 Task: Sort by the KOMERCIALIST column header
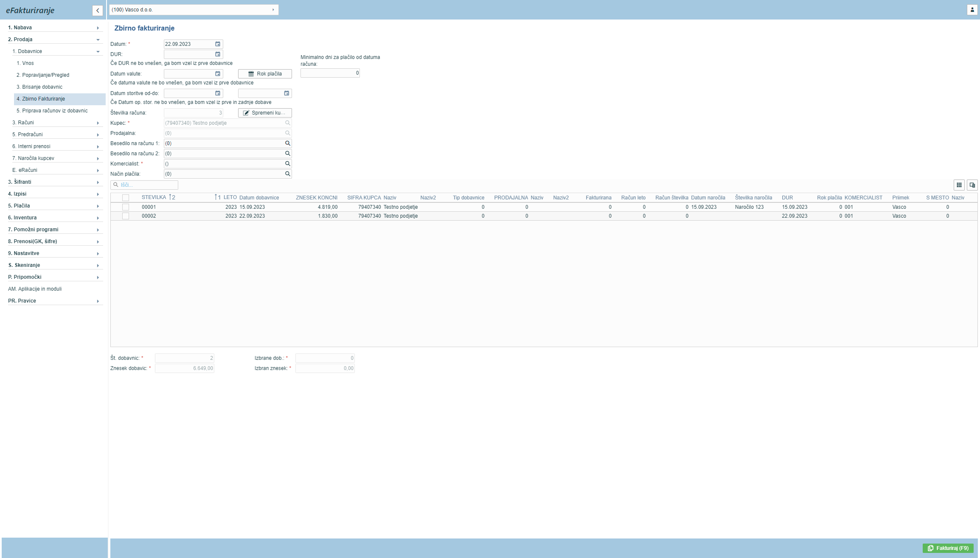click(863, 198)
